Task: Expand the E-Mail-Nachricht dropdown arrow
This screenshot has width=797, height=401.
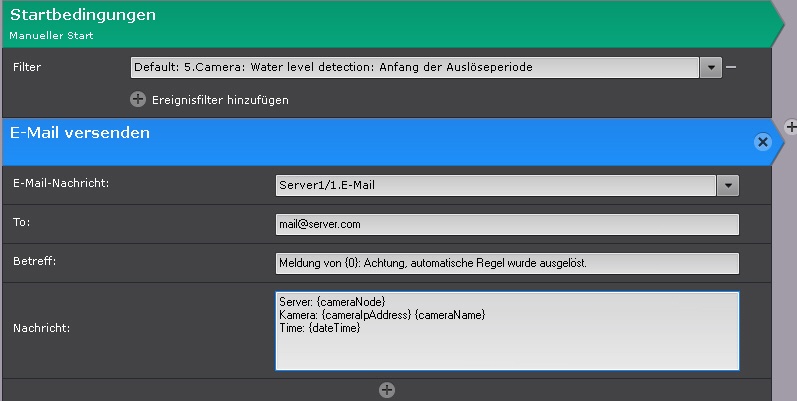Action: (x=727, y=185)
